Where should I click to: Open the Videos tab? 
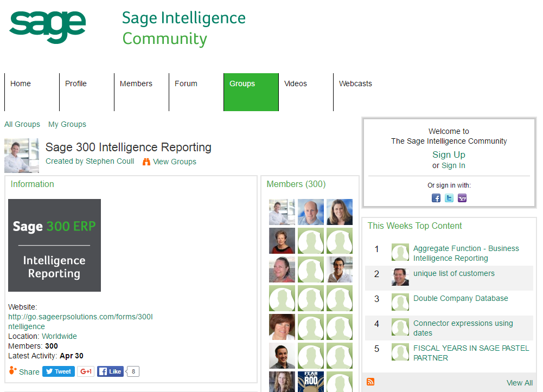[306, 92]
